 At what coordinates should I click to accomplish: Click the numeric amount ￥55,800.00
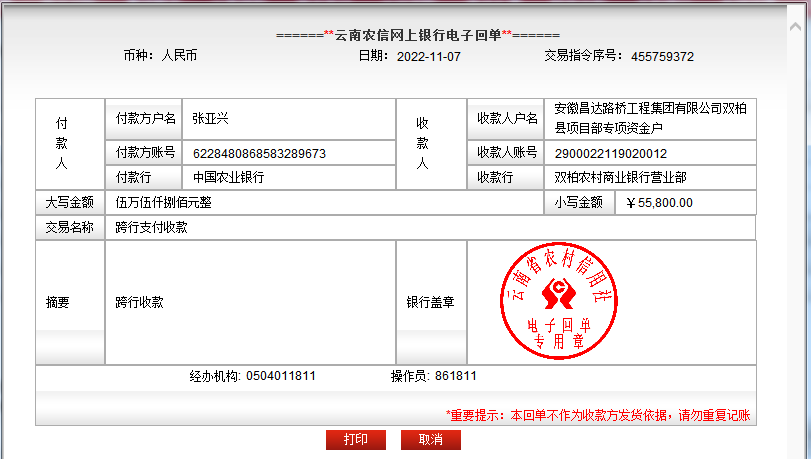tap(658, 202)
